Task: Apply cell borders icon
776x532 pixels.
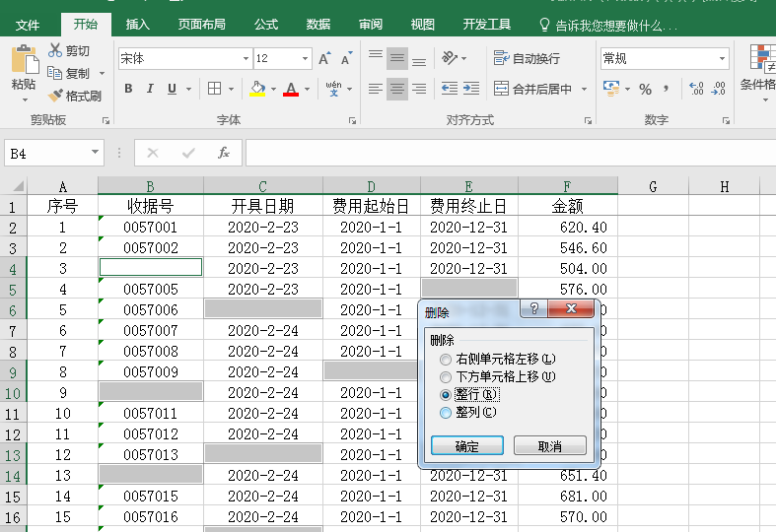Action: coord(214,89)
